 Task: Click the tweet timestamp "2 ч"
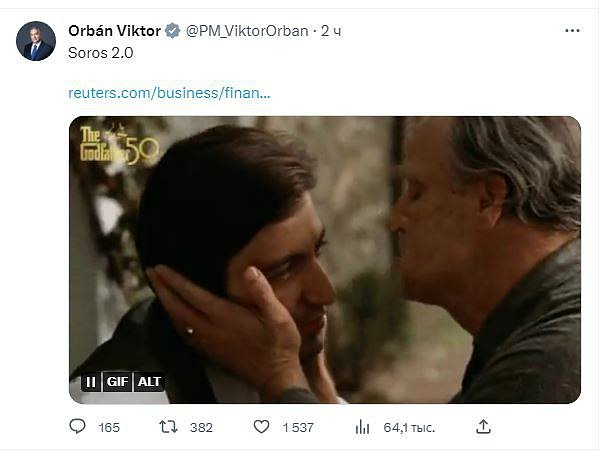[x=331, y=31]
